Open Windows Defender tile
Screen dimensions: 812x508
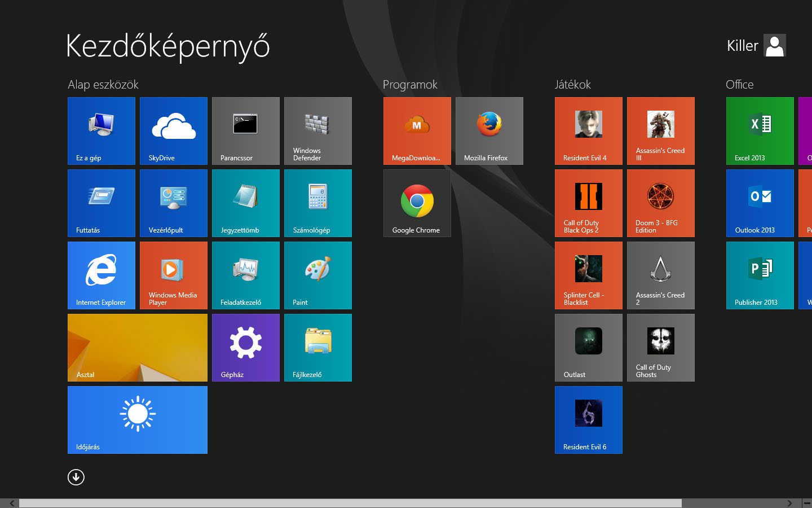coord(317,131)
